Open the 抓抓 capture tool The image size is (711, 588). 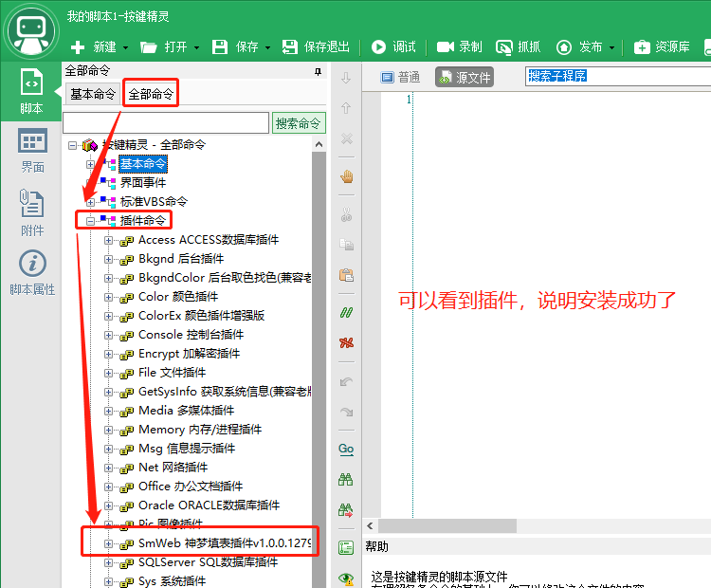click(x=518, y=46)
